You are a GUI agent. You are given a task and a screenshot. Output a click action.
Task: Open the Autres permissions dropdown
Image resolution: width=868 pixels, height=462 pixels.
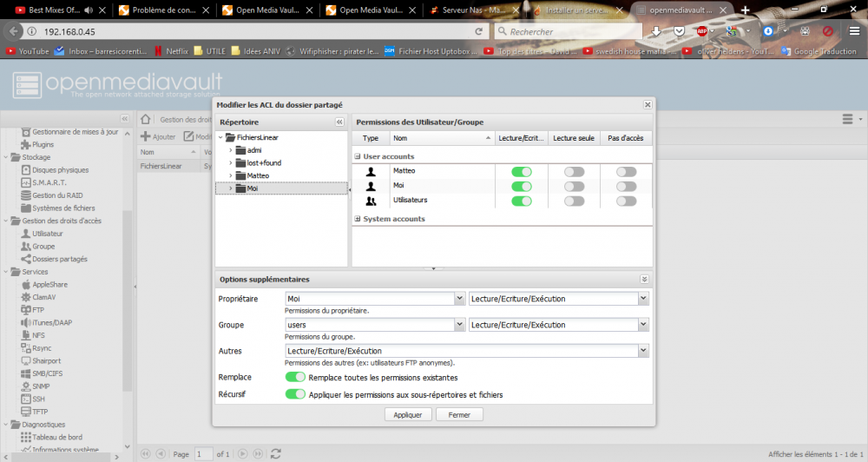[x=643, y=351]
